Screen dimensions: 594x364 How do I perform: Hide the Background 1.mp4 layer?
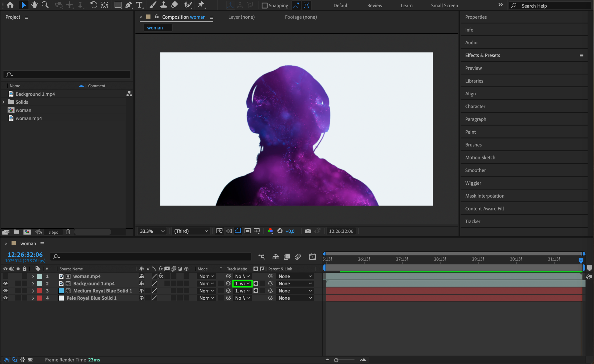pos(5,283)
